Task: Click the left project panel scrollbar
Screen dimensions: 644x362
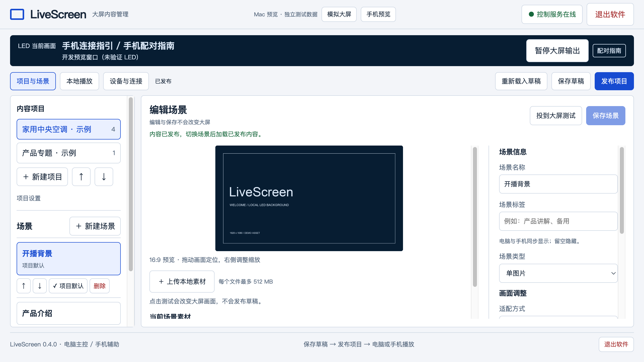Action: 131,184
